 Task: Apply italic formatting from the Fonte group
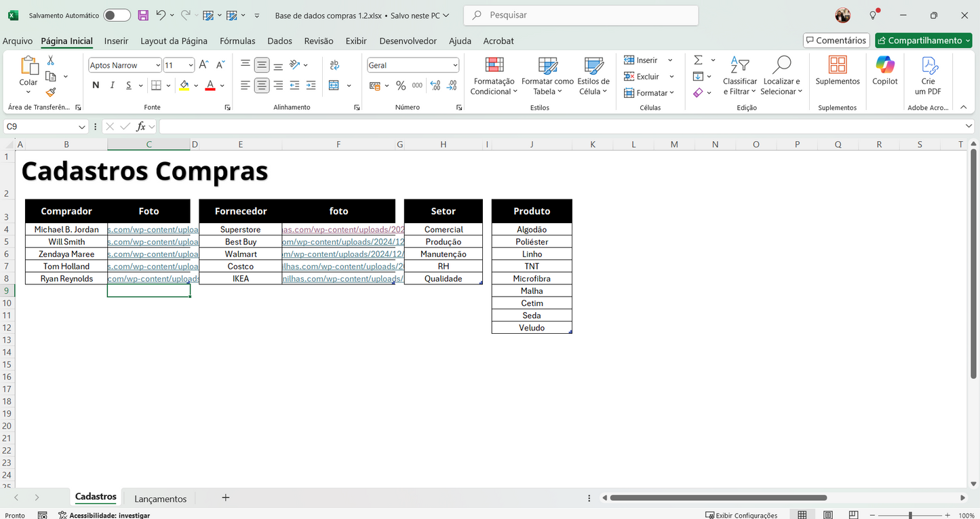(x=112, y=85)
